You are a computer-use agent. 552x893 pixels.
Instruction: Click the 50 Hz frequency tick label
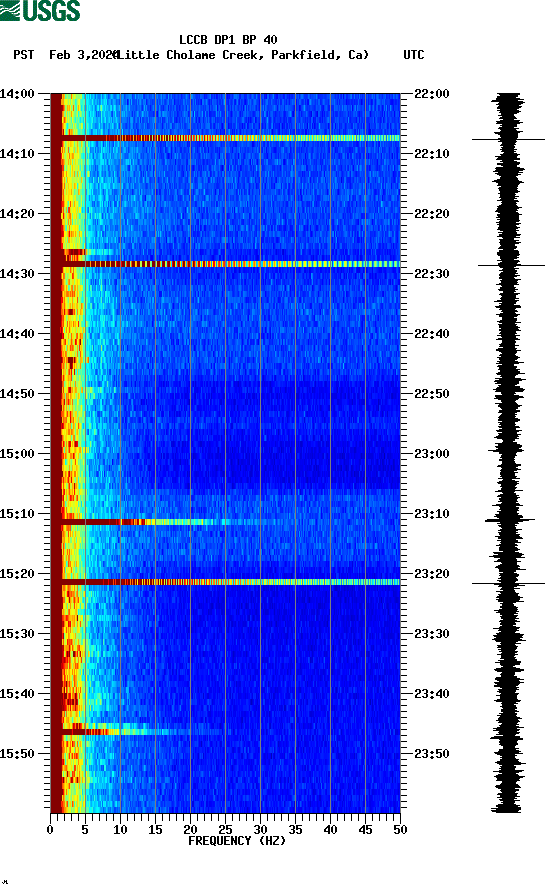tap(400, 830)
